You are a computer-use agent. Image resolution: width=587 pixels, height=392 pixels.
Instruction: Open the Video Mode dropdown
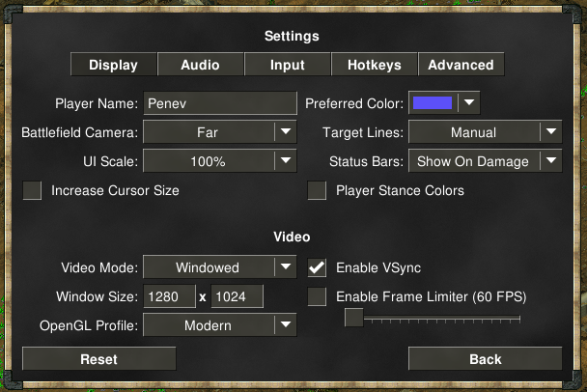point(220,266)
